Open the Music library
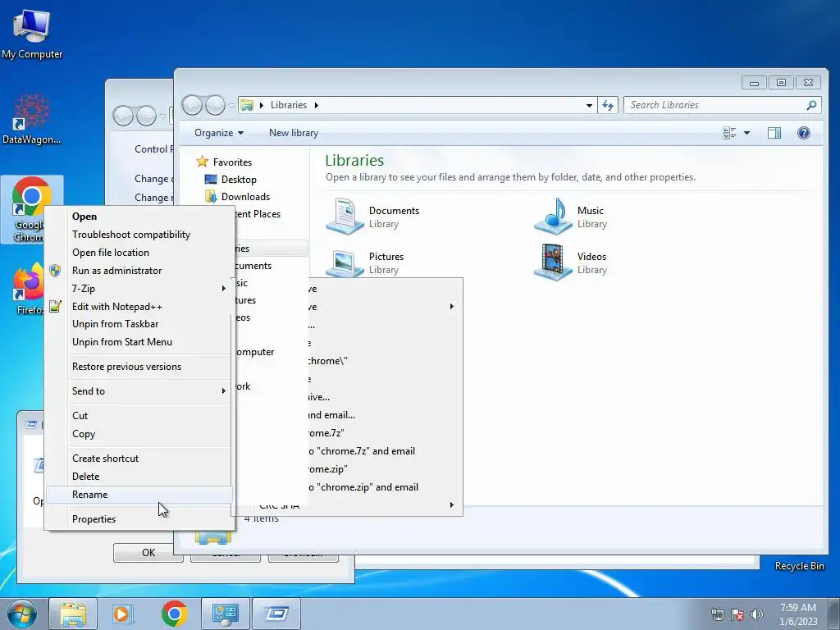The height and width of the screenshot is (630, 840). (571, 217)
